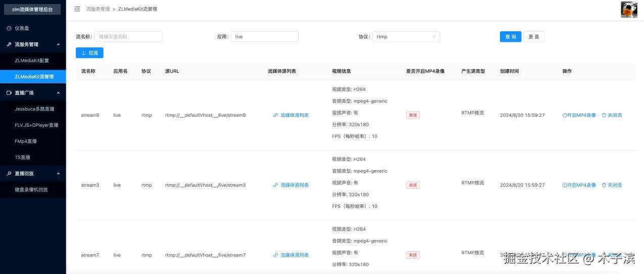The image size is (644, 274).
Task: Click the trash icon in stream9 row
Action: point(604,115)
